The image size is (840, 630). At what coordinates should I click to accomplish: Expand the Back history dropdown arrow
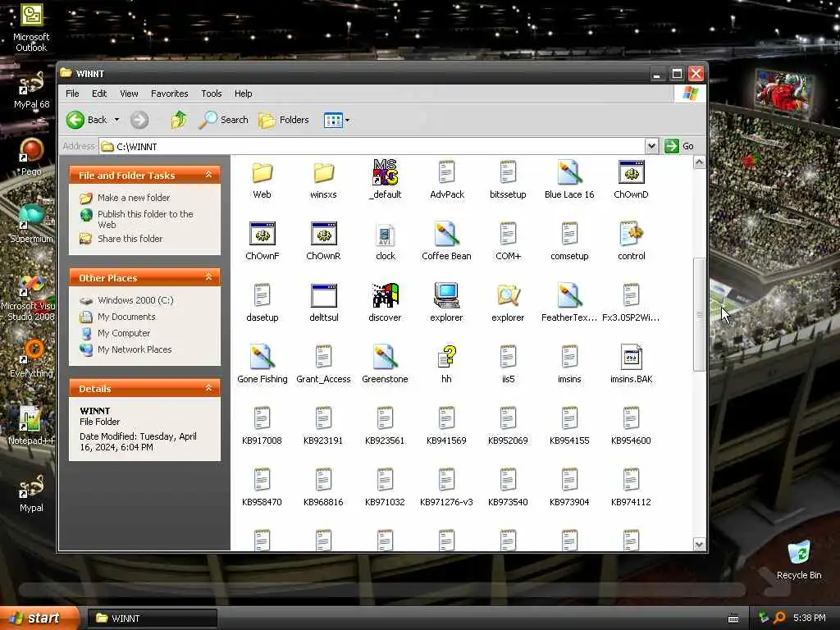116,120
